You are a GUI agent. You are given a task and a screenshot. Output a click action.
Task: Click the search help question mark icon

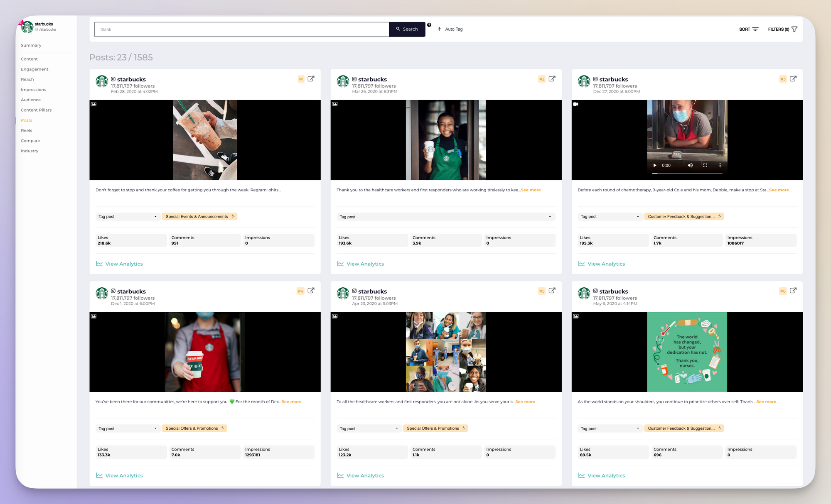click(429, 25)
